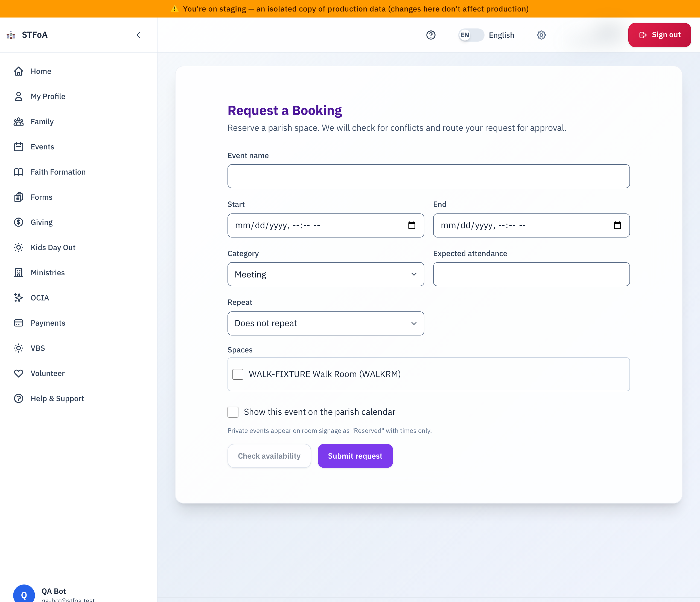This screenshot has height=602, width=700.
Task: Click the My Profile person icon
Action: click(19, 96)
